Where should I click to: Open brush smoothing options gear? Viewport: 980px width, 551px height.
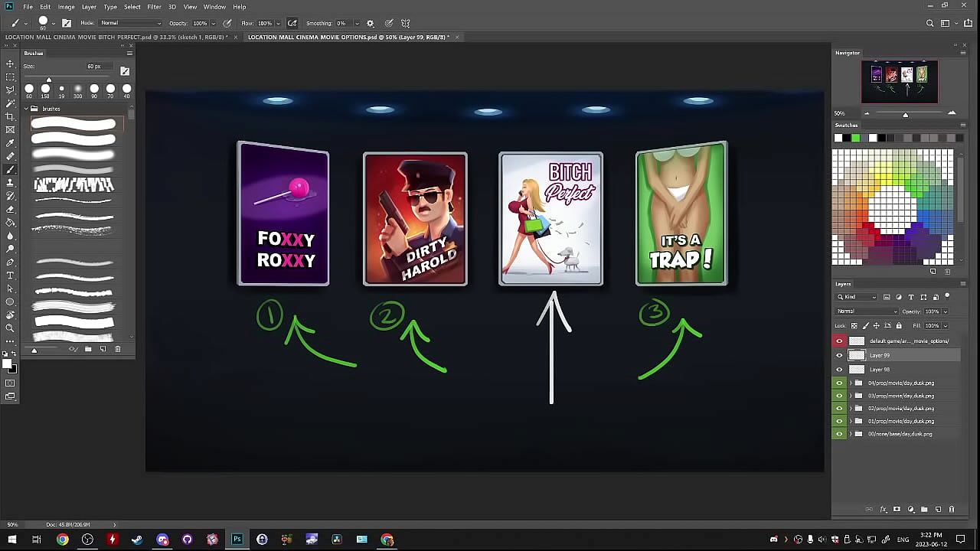(371, 24)
